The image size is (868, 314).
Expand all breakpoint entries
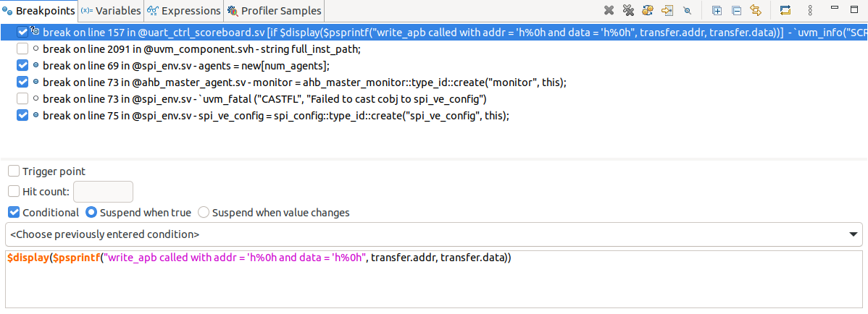(717, 10)
